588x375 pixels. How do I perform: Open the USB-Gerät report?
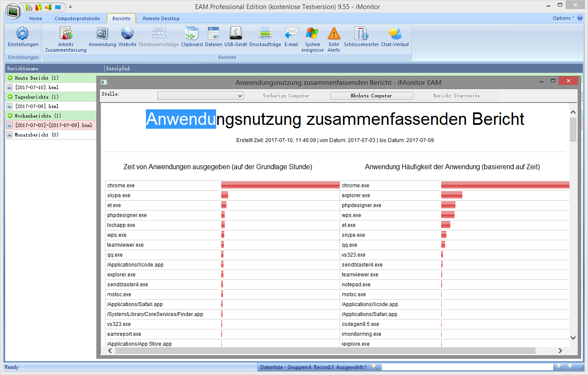coord(235,34)
